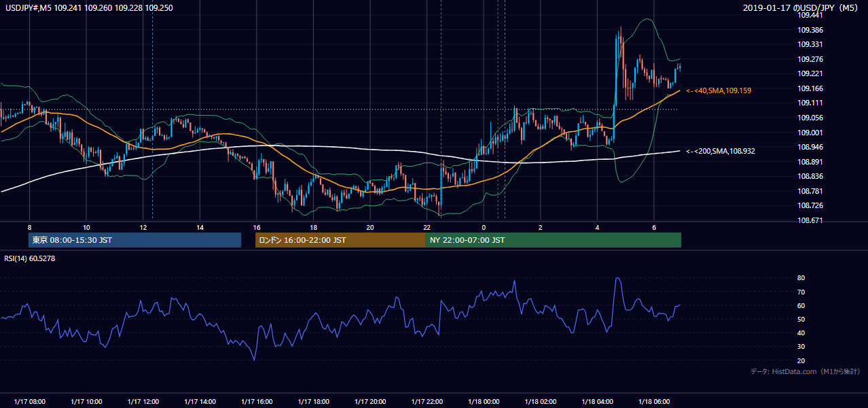868x408 pixels.
Task: Click price axis value 109.331
Action: point(810,44)
